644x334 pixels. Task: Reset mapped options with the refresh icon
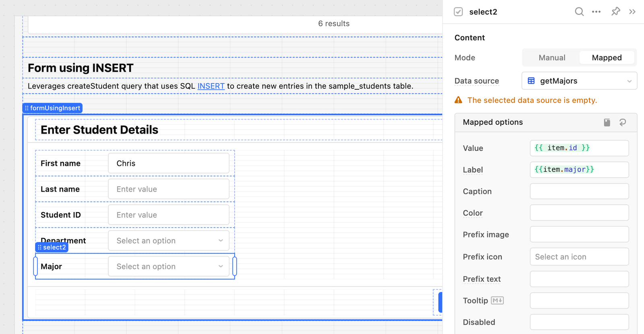click(x=623, y=122)
